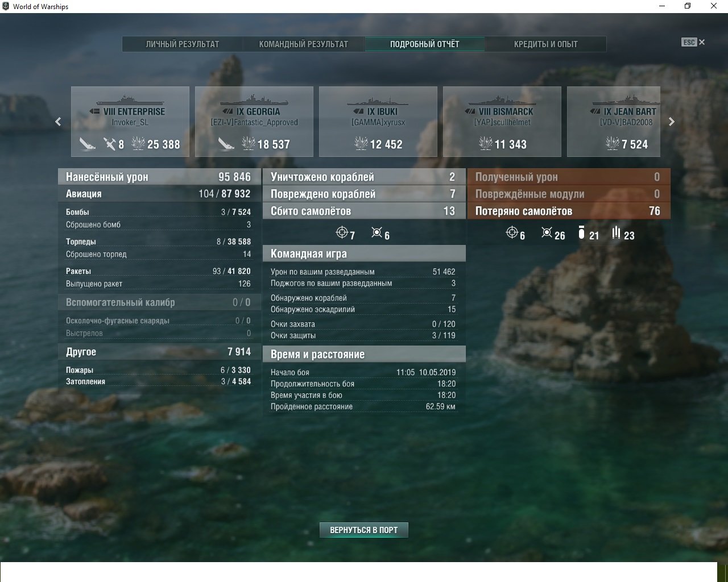Select the Подробный отчёт tab
The image size is (728, 582).
point(424,44)
